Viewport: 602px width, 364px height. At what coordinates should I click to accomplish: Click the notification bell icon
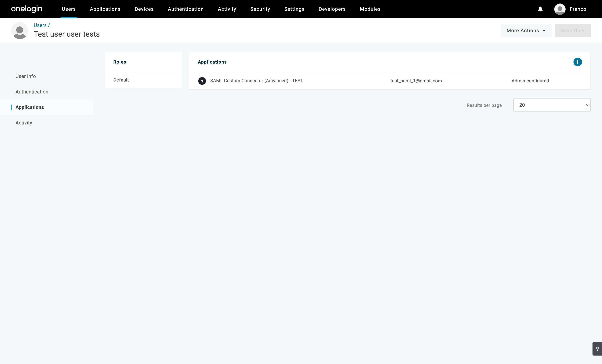540,9
